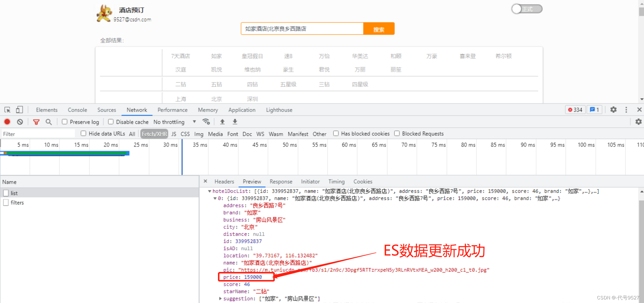The height and width of the screenshot is (303, 644).
Task: Export HAR file download arrow icon
Action: coord(235,121)
